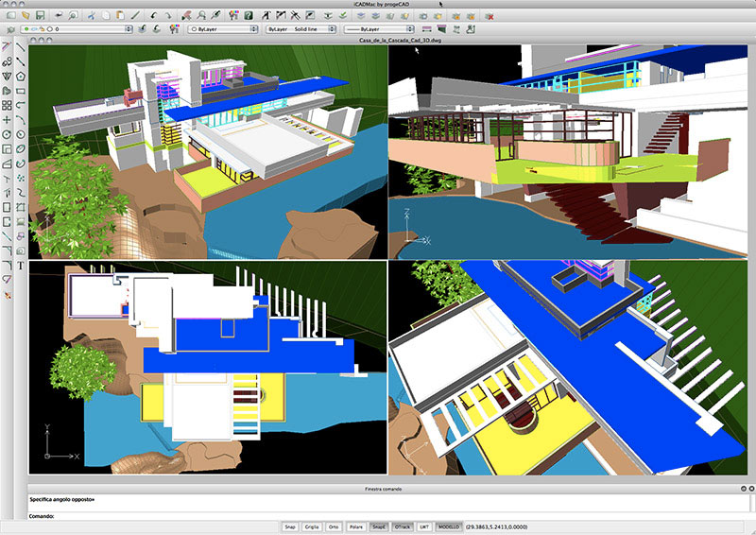Open the ByLayer color dropdown
Image resolution: width=756 pixels, height=535 pixels.
[223, 29]
